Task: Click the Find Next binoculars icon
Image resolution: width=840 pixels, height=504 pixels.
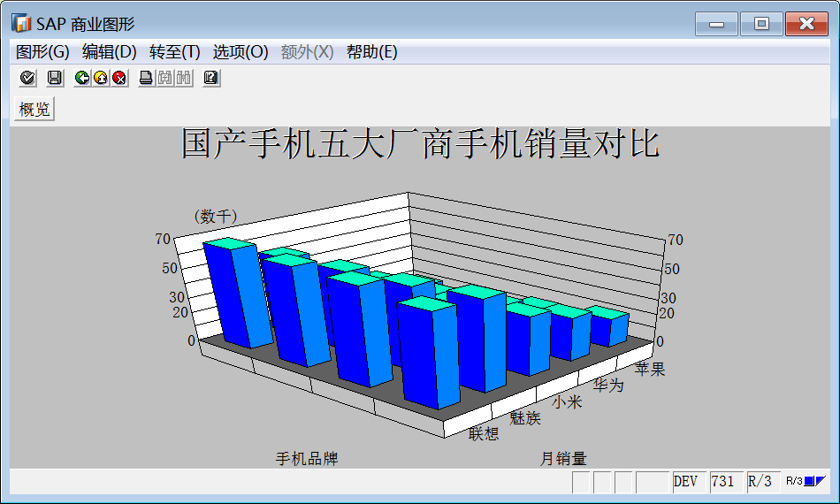Action: click(x=184, y=78)
